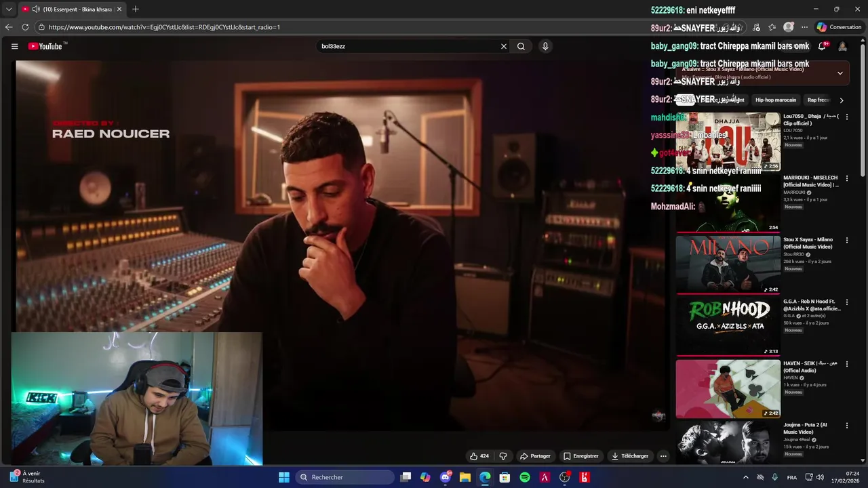
Task: Open Edge settings and more ellipsis
Action: coord(804,27)
